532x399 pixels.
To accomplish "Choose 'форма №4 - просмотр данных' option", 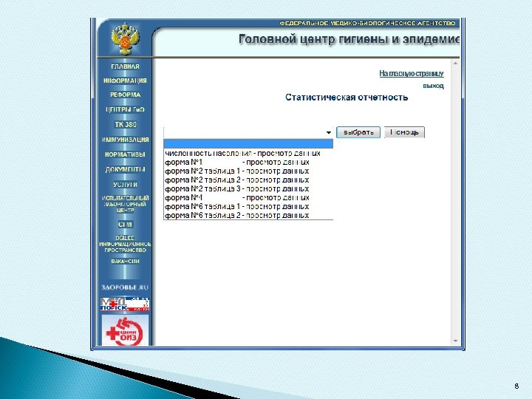I will click(x=248, y=197).
